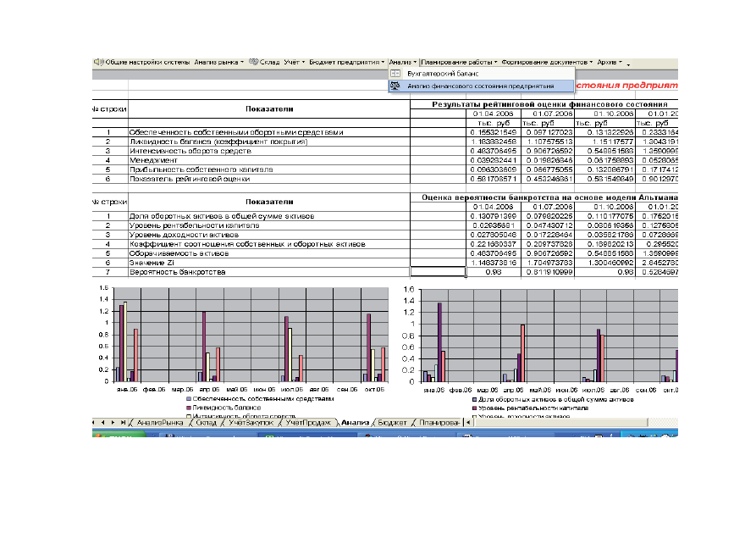Select cell 'Показатель рейтинговой оценки'
Image resolution: width=756 pixels, height=533 pixels.
[x=269, y=179]
